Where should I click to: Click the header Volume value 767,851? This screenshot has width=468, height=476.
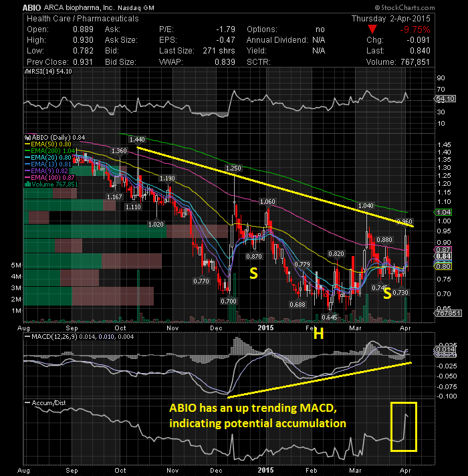click(x=415, y=62)
